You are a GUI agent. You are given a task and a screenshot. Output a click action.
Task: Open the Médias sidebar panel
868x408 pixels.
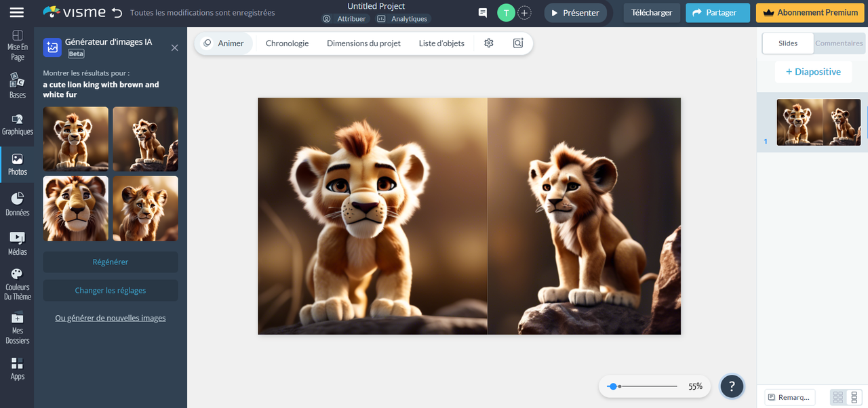[x=17, y=244]
